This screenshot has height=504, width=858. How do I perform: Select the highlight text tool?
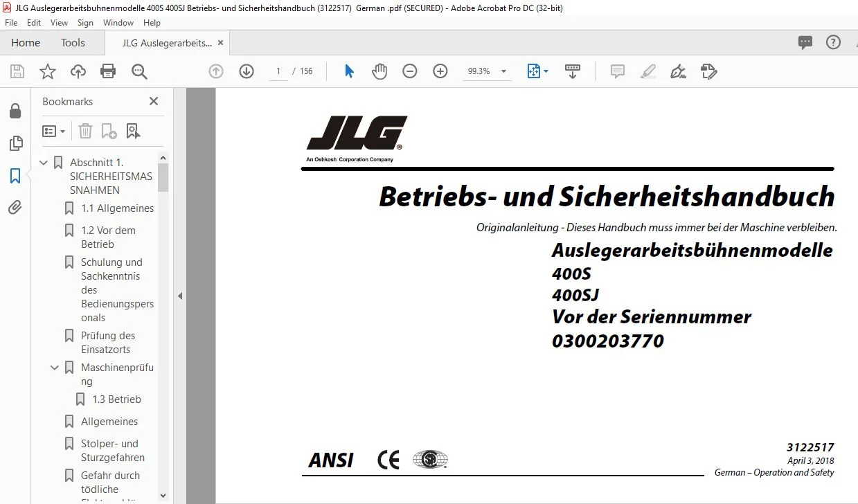pos(648,71)
